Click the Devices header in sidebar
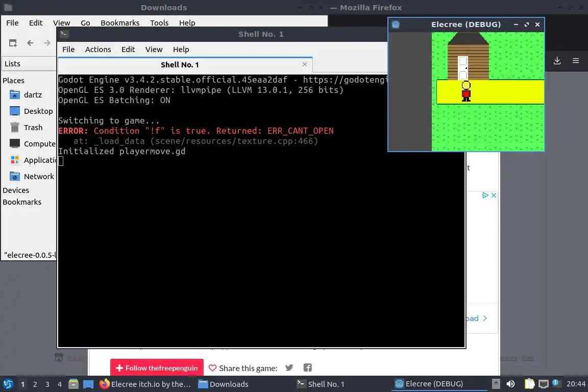 point(16,190)
